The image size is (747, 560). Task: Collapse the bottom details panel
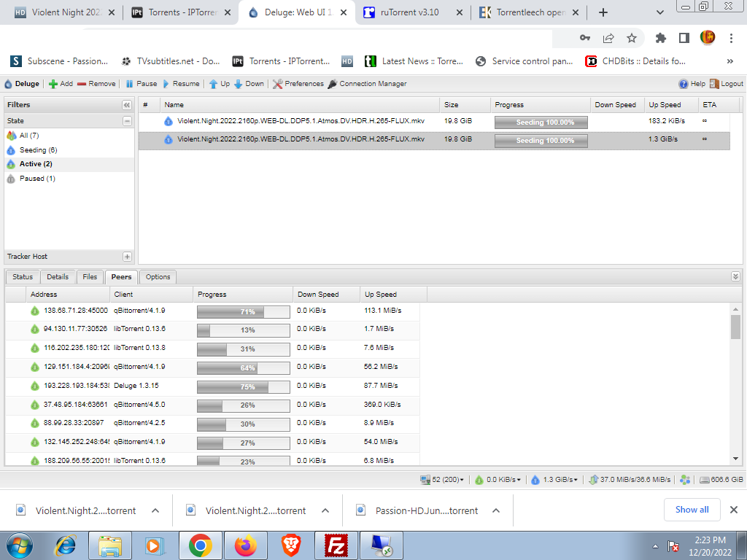pos(735,276)
